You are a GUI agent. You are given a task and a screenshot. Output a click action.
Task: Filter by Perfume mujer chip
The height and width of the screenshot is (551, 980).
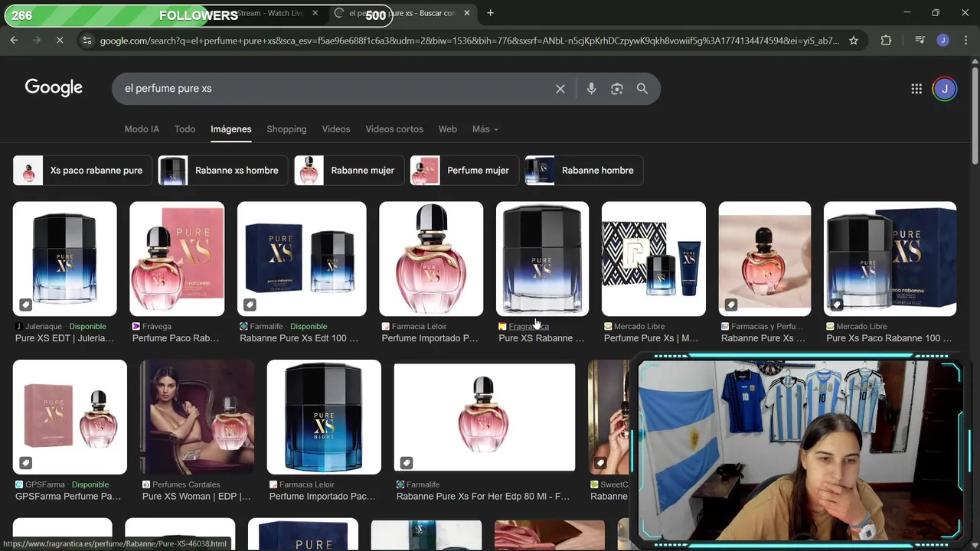(x=465, y=171)
